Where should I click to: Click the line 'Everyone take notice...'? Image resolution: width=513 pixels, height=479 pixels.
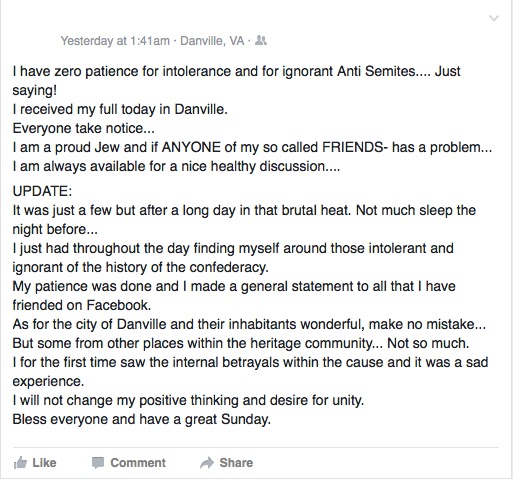coord(83,128)
